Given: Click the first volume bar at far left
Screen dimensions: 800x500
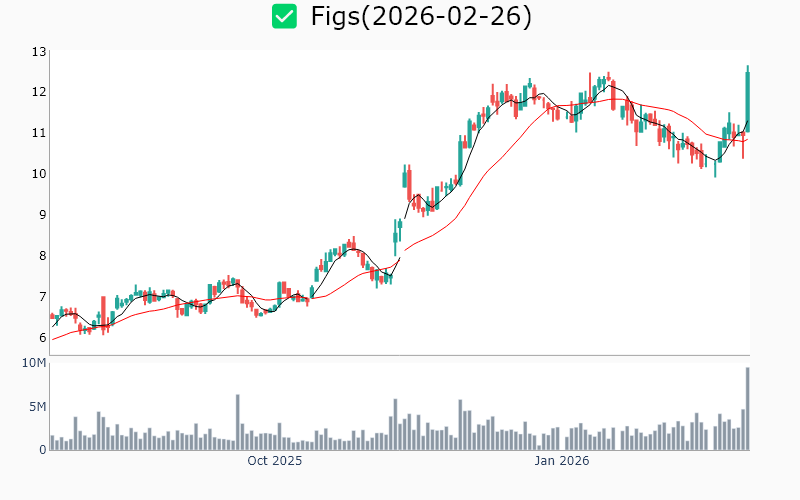Looking at the screenshot, I should (52, 442).
